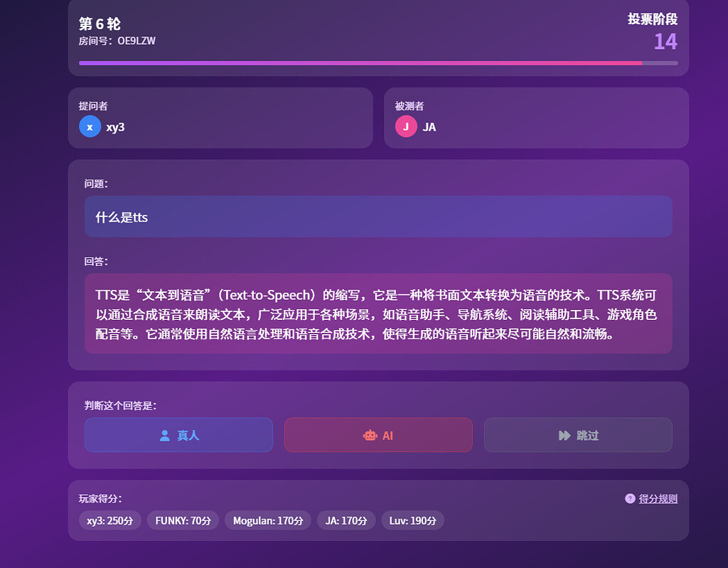Click the robot icon in AI button
The width and height of the screenshot is (728, 568).
370,435
